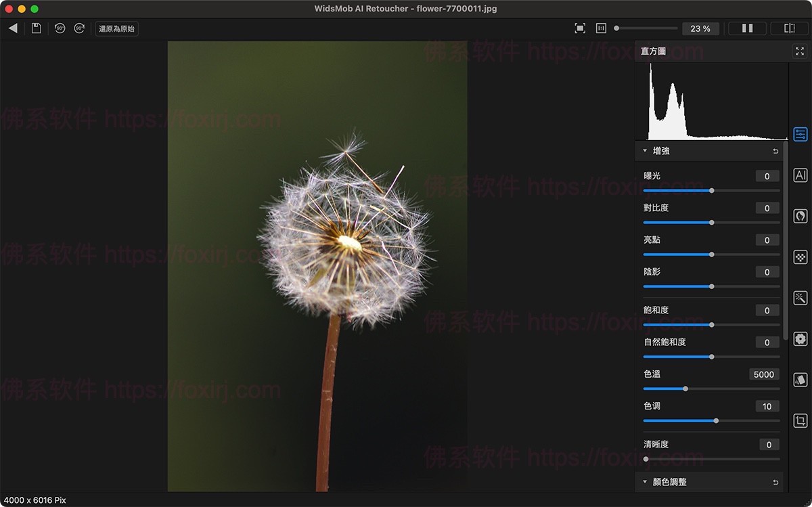Switch to the adjustments sliders tab

click(800, 134)
